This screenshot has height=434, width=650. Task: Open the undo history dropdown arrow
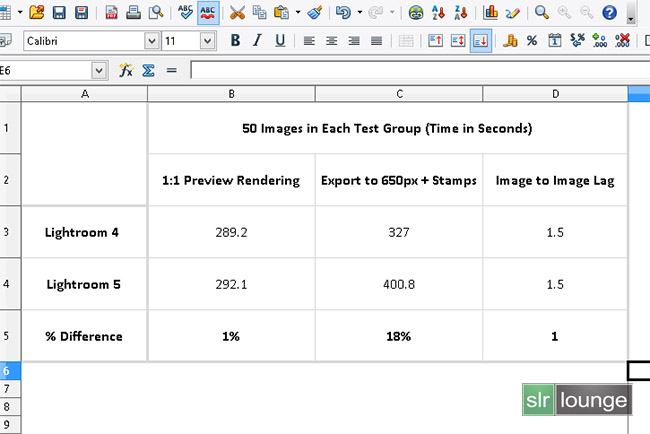360,12
